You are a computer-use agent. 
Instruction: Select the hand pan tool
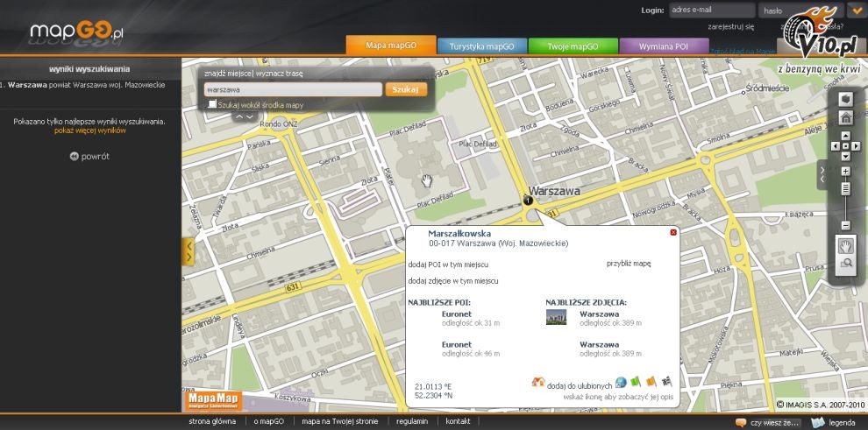(845, 246)
